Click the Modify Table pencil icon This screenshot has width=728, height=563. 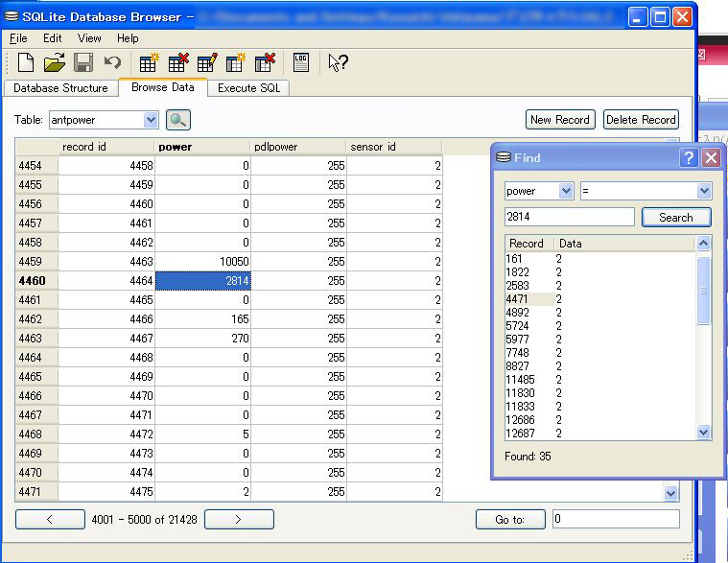(x=207, y=62)
